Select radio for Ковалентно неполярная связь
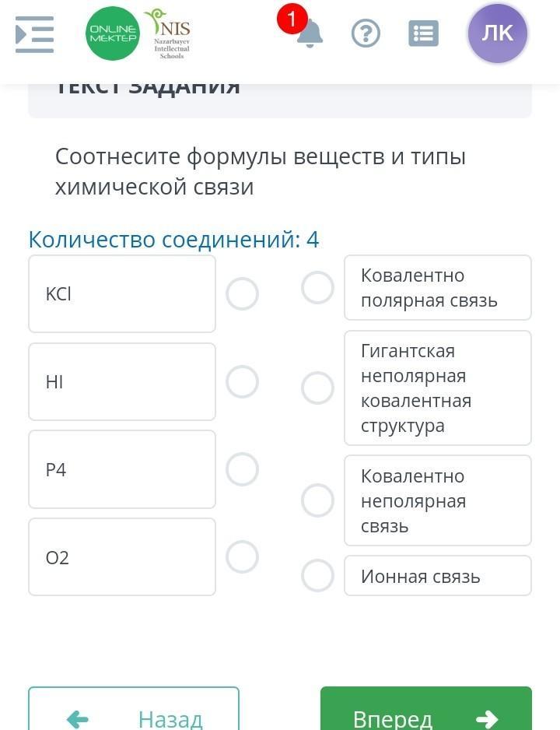 click(317, 500)
